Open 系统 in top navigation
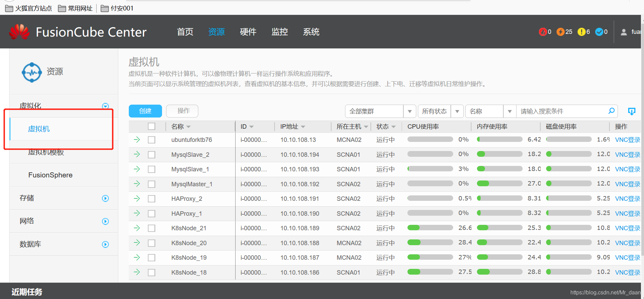This screenshot has width=644, height=299. pos(311,32)
